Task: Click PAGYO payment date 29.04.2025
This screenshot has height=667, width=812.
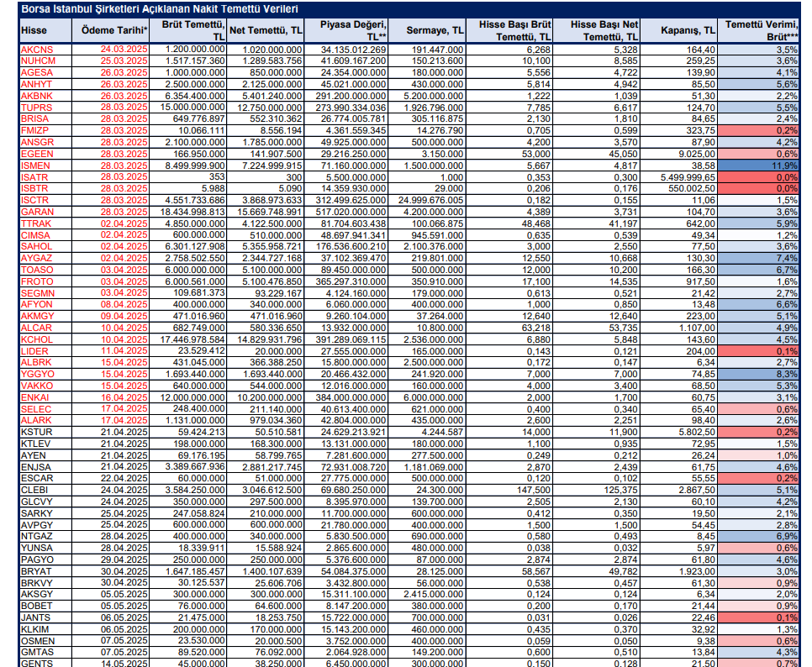Action: coord(124,559)
